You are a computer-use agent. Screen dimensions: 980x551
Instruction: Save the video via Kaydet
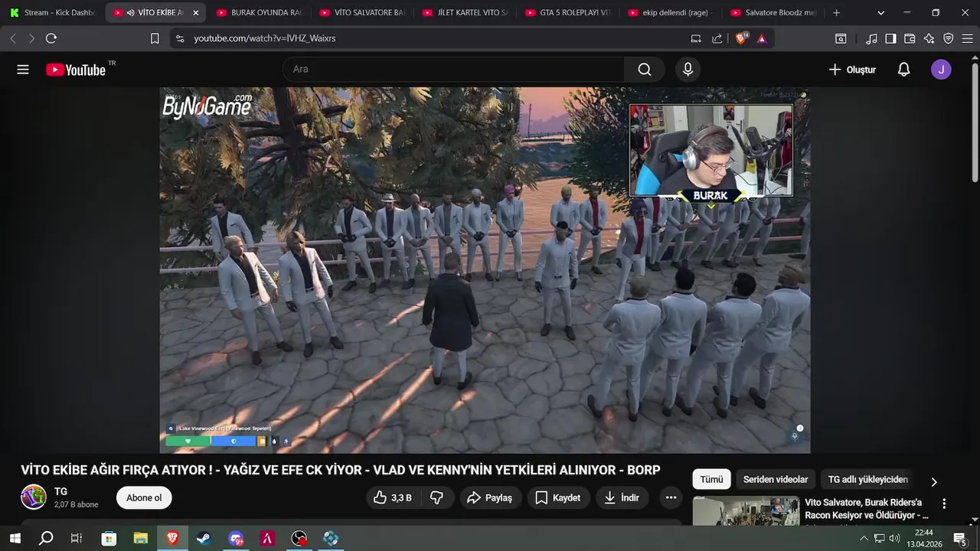pos(557,497)
